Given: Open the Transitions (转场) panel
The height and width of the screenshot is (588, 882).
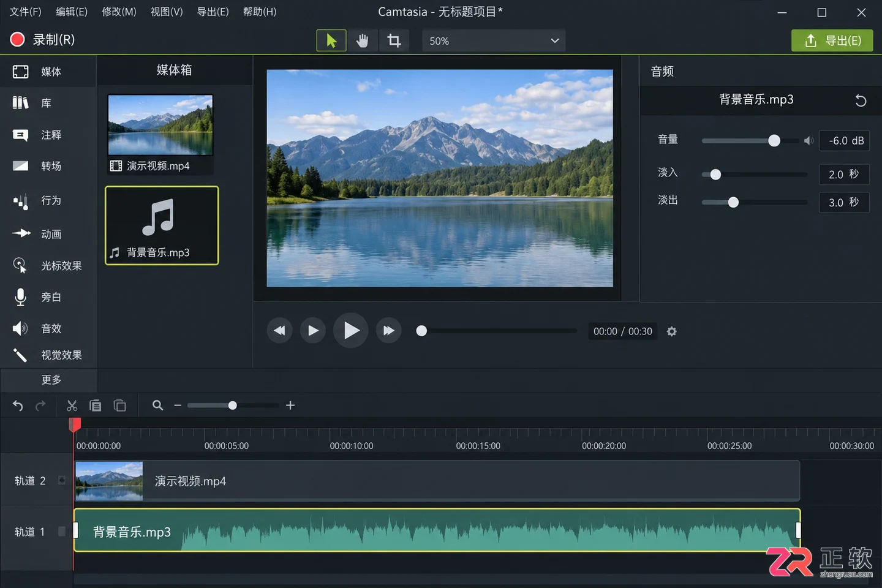Looking at the screenshot, I should pyautogui.click(x=48, y=166).
